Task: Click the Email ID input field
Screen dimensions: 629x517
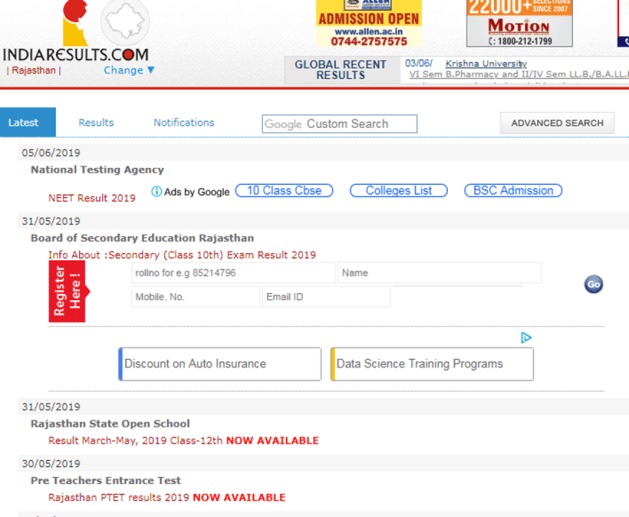Action: coord(325,297)
